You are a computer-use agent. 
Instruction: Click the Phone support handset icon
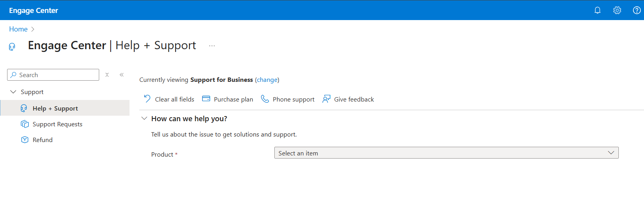(265, 99)
